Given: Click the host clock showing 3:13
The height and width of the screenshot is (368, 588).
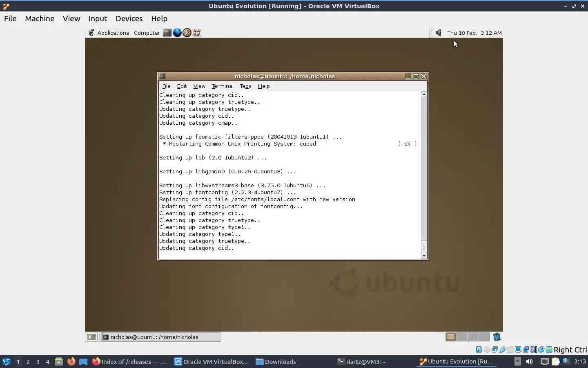Looking at the screenshot, I should pyautogui.click(x=580, y=361).
